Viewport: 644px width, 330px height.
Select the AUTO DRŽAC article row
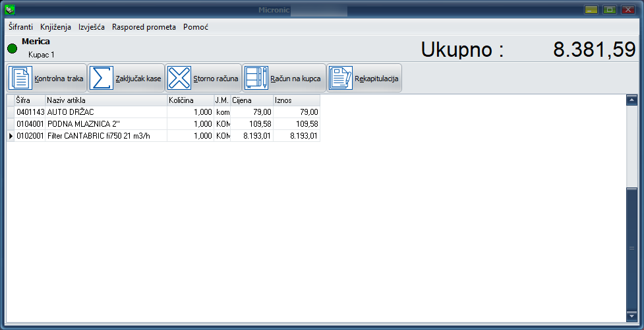click(105, 112)
